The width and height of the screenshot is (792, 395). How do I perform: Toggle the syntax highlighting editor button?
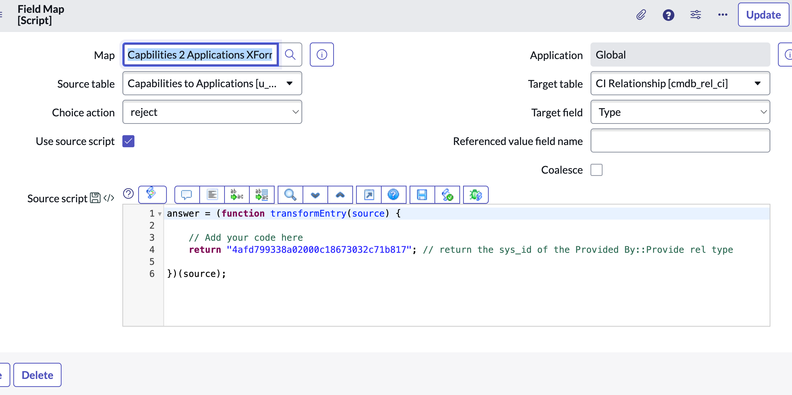[152, 194]
